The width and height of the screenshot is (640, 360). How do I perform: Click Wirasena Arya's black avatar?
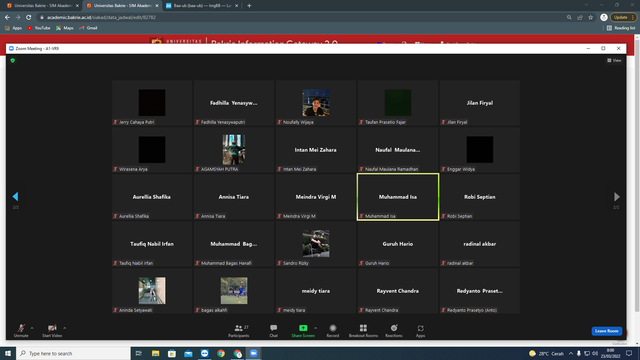click(152, 150)
